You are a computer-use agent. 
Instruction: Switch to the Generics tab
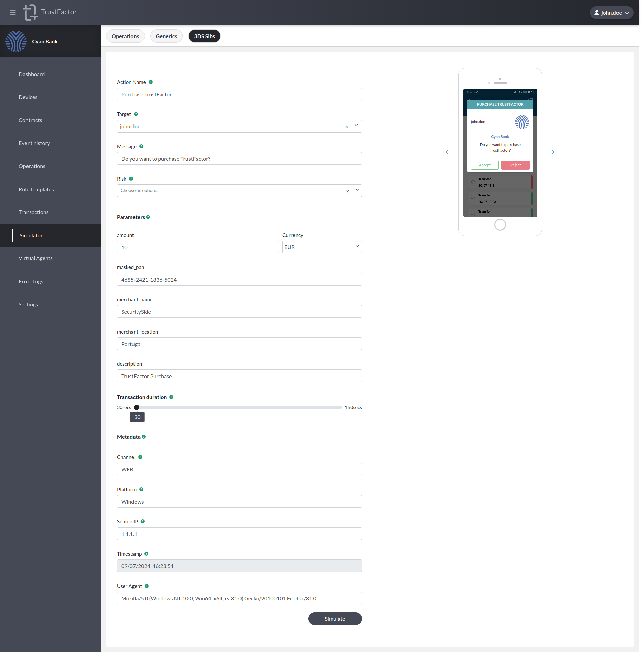click(166, 36)
